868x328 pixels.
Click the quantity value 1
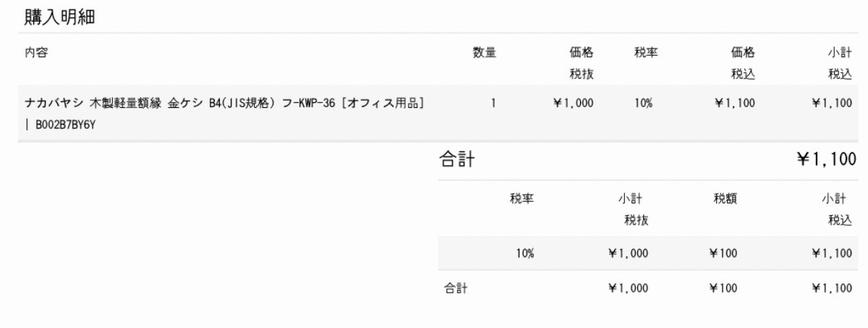[x=493, y=104]
